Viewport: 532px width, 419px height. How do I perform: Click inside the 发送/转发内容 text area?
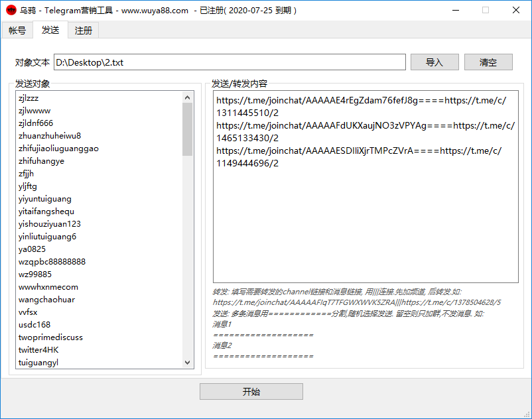tap(366, 186)
